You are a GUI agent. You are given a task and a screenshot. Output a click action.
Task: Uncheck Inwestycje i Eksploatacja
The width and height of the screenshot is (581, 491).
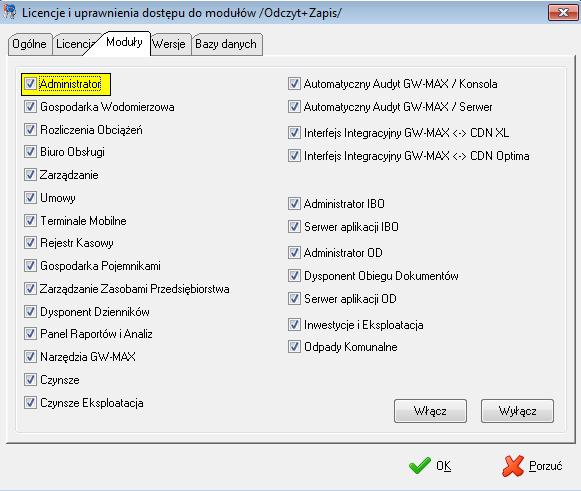[x=294, y=325]
